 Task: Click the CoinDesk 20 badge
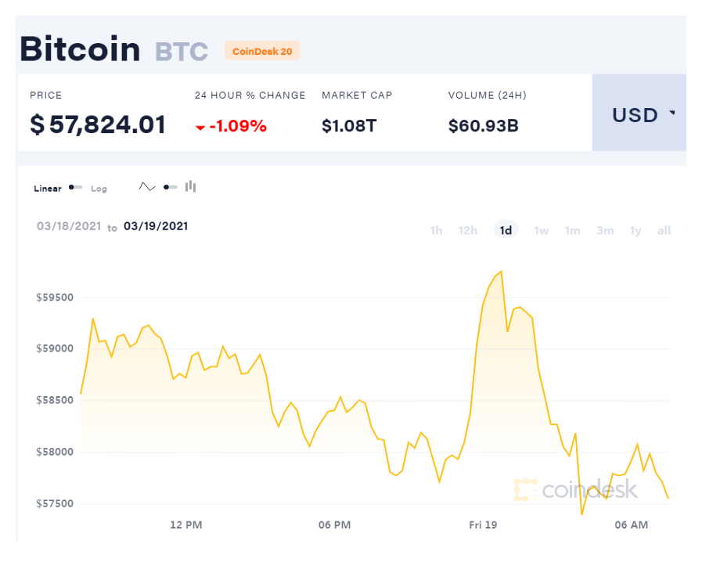(254, 50)
